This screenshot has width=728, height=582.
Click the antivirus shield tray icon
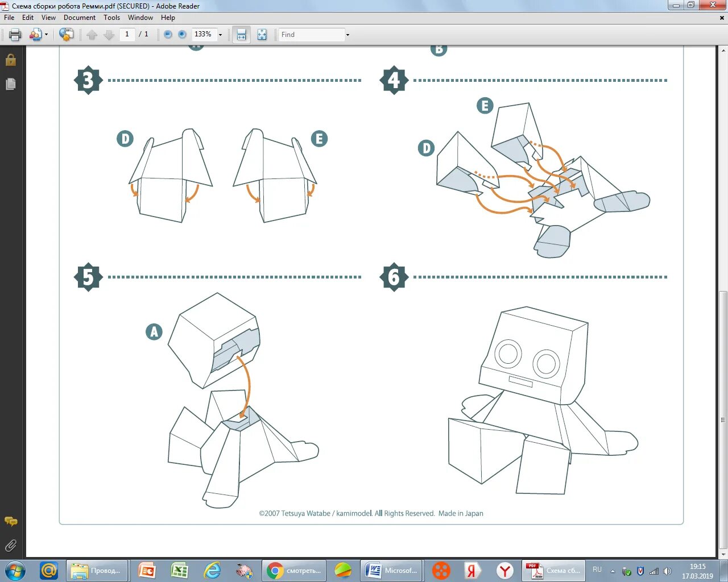[640, 571]
